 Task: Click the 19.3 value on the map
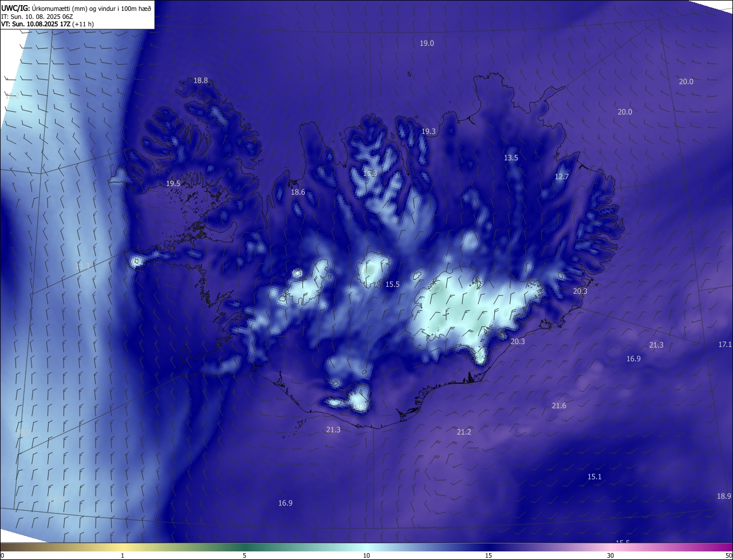428,132
